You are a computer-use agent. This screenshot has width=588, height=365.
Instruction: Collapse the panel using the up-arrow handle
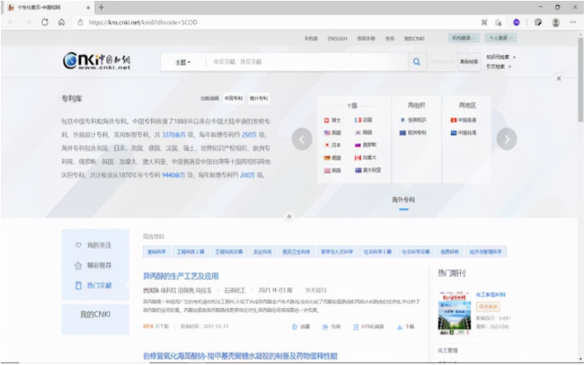(x=289, y=216)
